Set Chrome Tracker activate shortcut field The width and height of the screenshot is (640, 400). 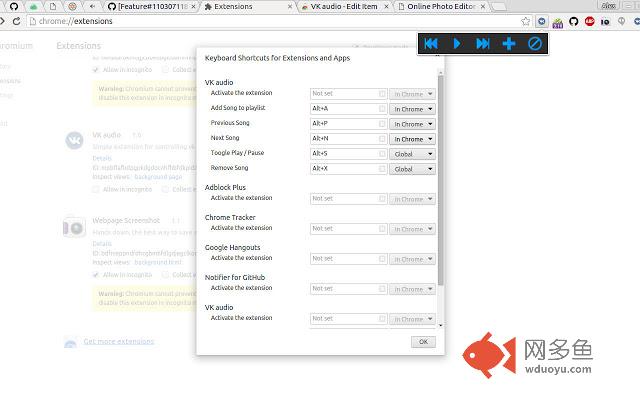tap(348, 229)
